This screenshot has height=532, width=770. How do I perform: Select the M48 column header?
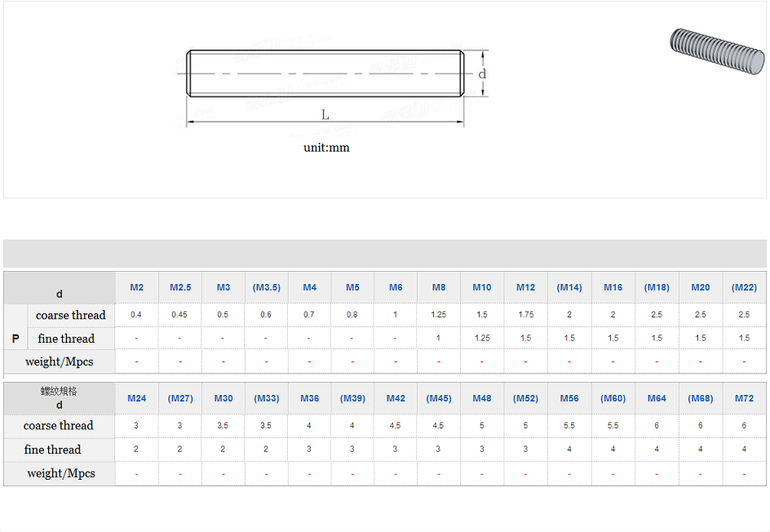tap(482, 398)
